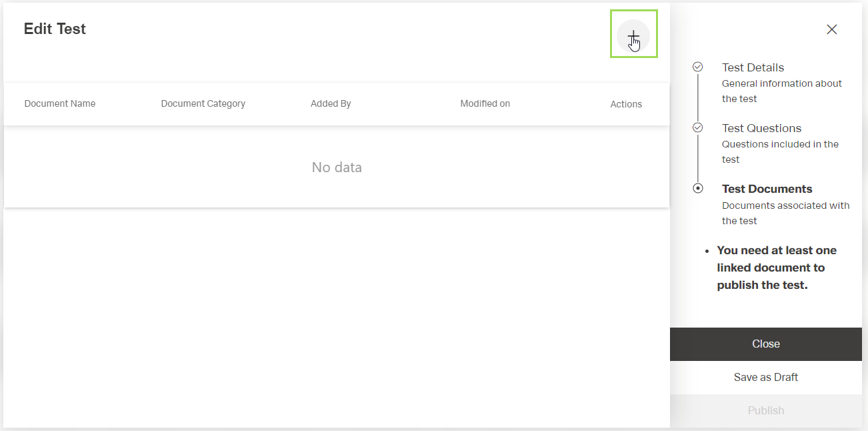Open the Test Questions step
The width and height of the screenshot is (868, 431).
(761, 128)
